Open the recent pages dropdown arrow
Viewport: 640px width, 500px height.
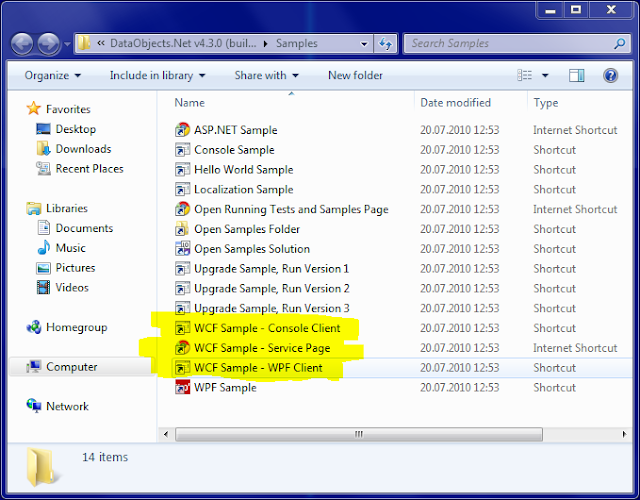67,44
